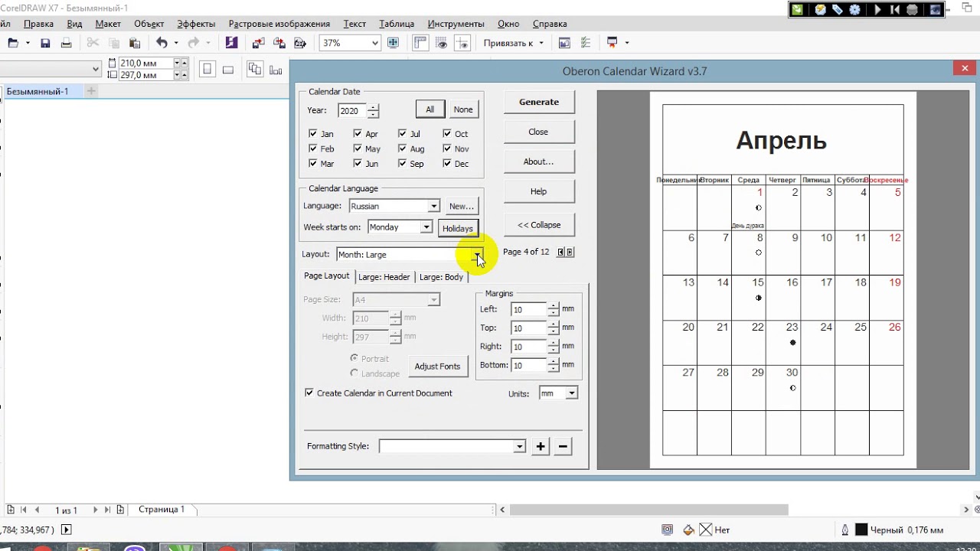
Task: Open the Растровые изображения menu
Action: click(279, 24)
